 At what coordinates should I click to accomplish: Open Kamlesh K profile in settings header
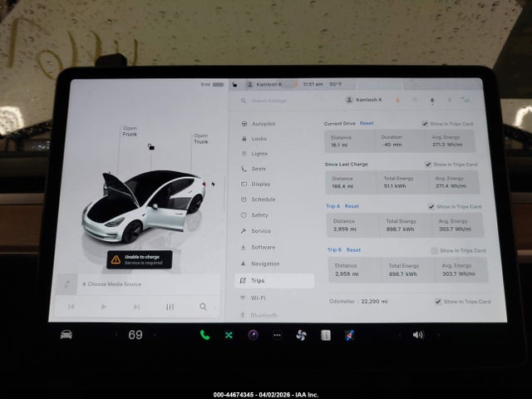tap(364, 100)
